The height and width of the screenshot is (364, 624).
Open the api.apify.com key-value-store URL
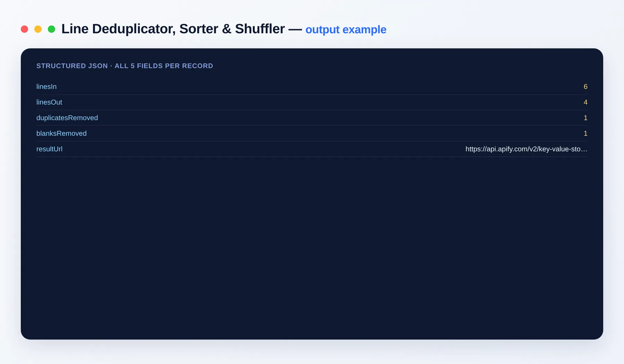526,149
